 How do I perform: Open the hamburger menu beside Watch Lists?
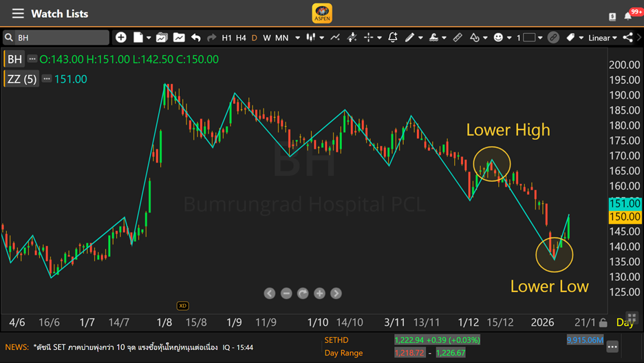pos(18,14)
